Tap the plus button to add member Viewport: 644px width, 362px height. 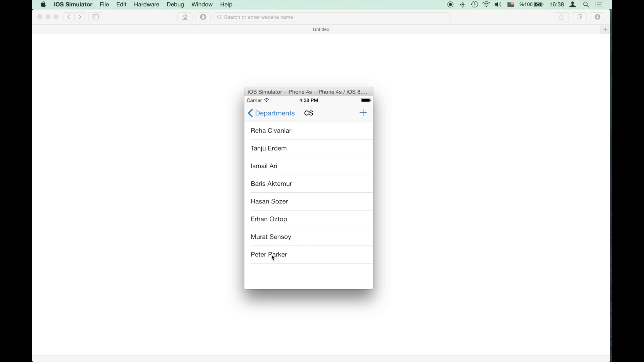(x=363, y=113)
